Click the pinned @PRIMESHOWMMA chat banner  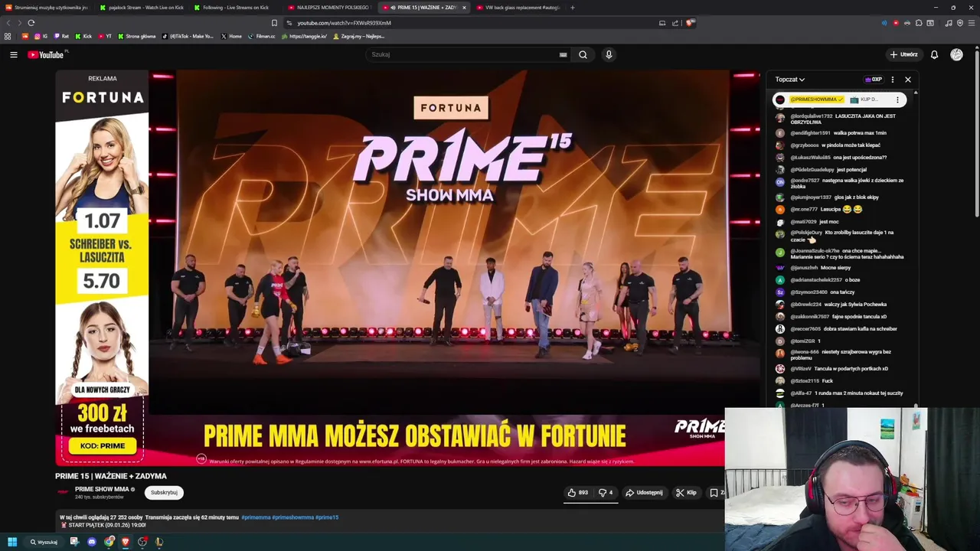coord(839,99)
